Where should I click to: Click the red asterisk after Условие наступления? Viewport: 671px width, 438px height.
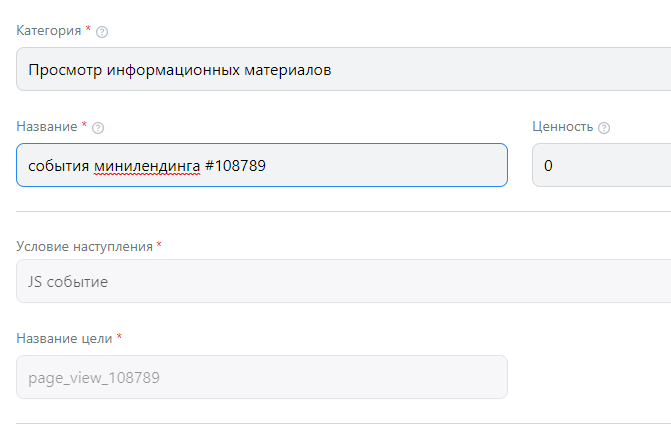159,245
